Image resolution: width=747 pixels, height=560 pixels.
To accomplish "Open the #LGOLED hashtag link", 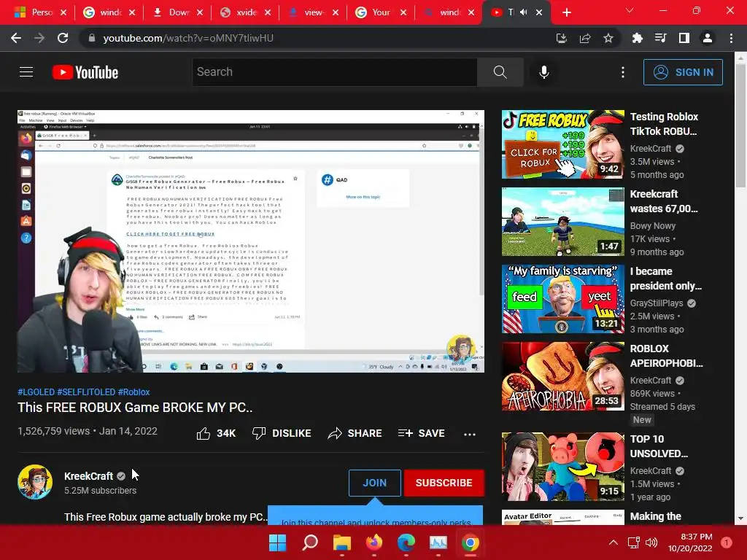I will coord(36,392).
